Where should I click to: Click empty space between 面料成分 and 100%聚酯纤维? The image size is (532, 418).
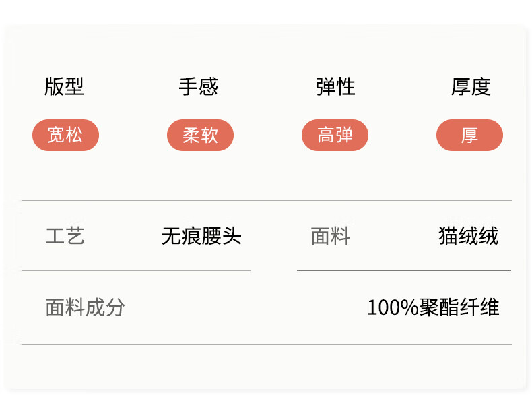click(x=246, y=307)
